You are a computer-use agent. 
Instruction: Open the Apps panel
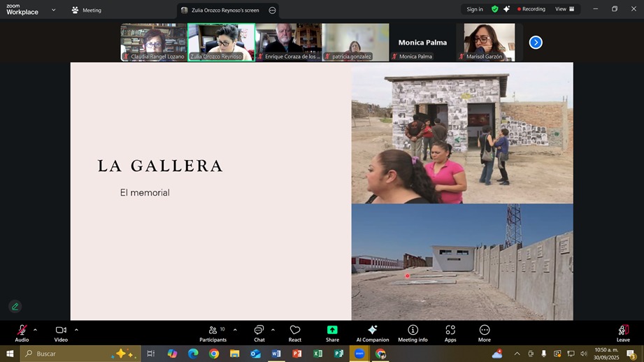pyautogui.click(x=450, y=333)
